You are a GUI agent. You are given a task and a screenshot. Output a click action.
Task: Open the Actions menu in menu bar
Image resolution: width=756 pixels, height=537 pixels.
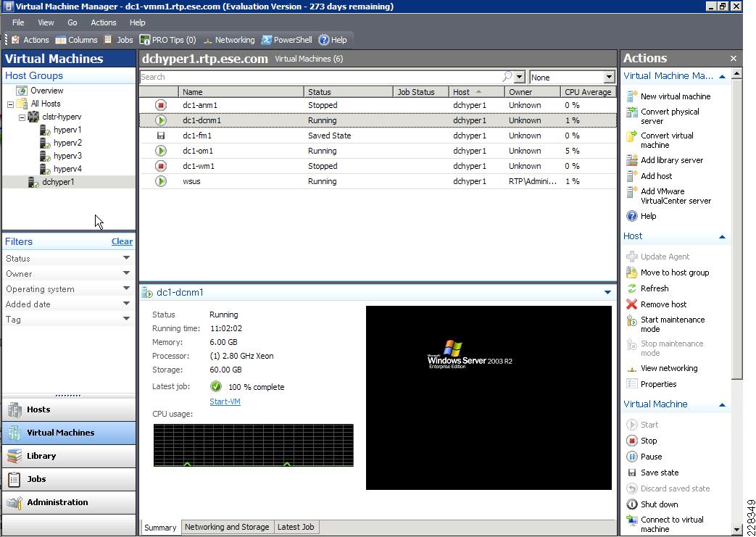pos(104,22)
